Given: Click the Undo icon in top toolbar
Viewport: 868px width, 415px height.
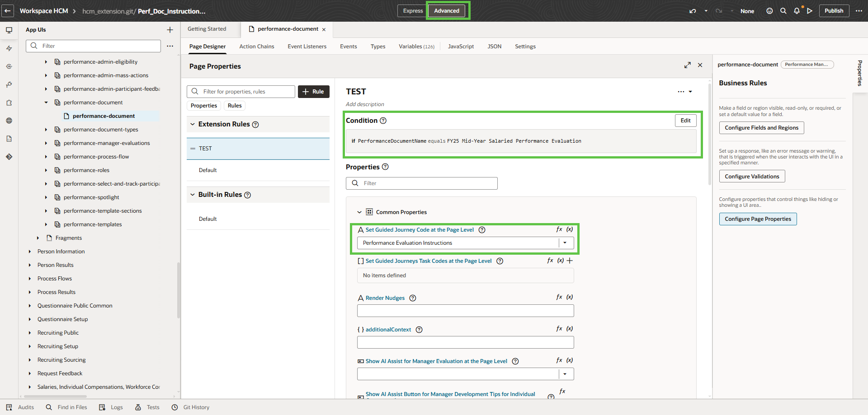Looking at the screenshot, I should coord(693,11).
